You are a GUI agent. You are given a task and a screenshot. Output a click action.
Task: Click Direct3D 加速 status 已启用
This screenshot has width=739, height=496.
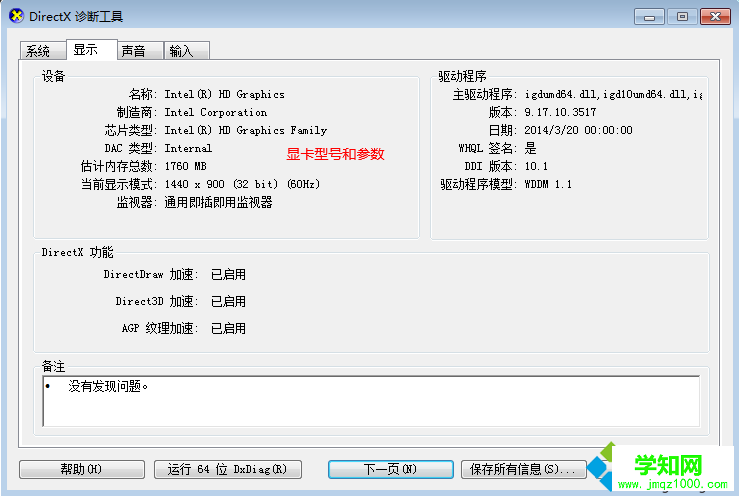pos(228,301)
